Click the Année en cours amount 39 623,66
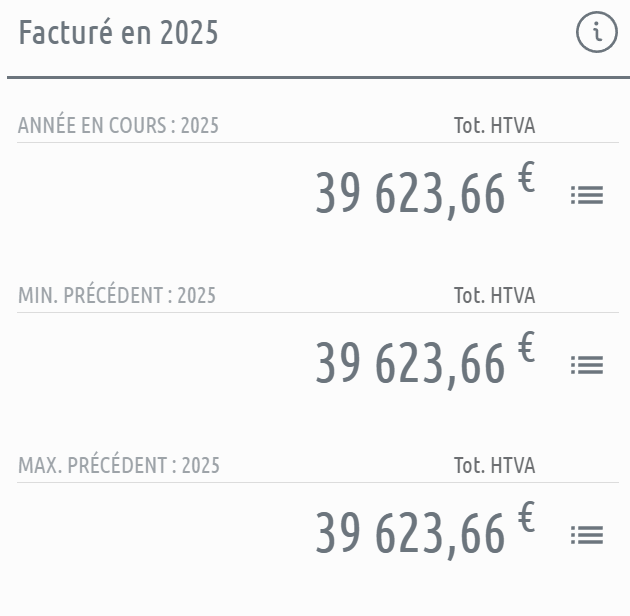The height and width of the screenshot is (616, 630). (x=410, y=194)
